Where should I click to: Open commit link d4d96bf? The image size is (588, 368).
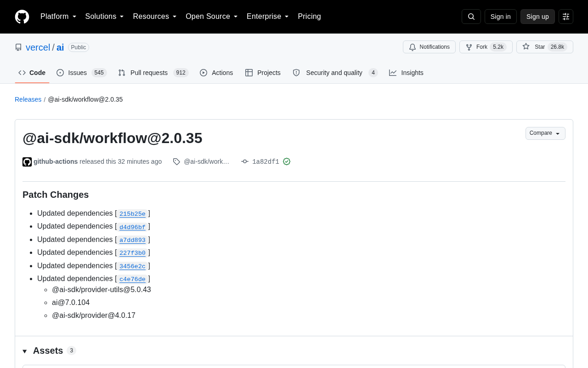point(132,227)
